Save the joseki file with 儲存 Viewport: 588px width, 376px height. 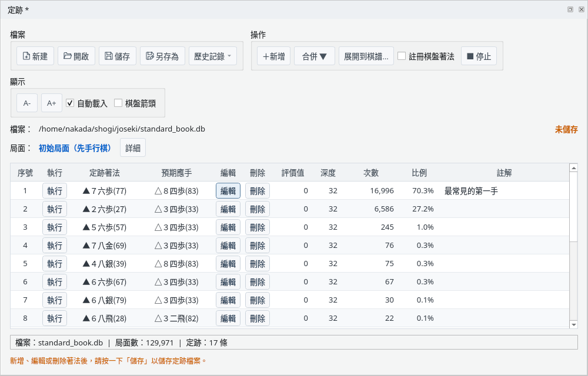[118, 56]
